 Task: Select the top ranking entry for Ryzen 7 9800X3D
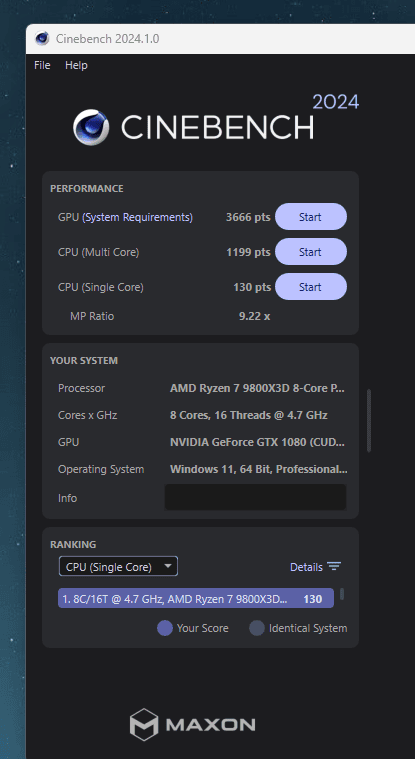pyautogui.click(x=196, y=598)
